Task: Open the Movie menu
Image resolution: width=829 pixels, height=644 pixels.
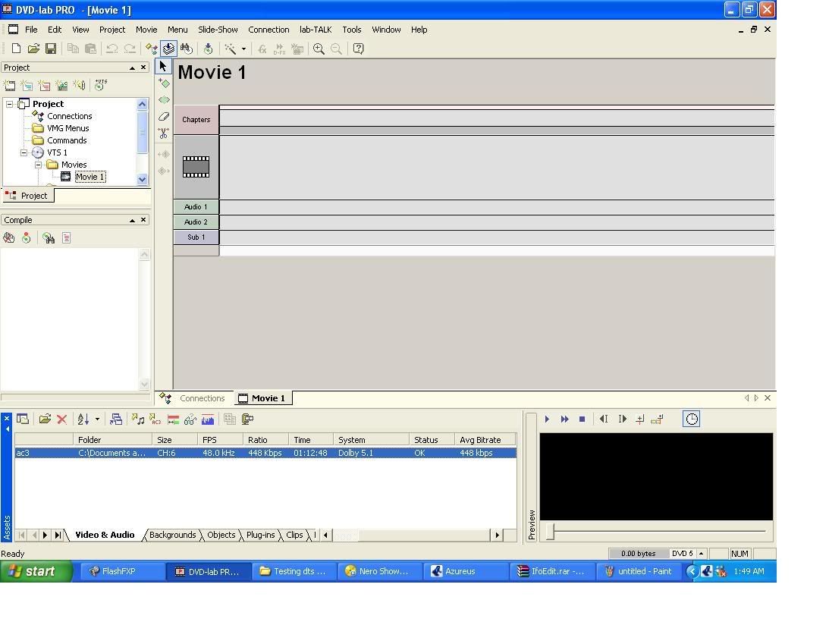Action: coord(146,30)
